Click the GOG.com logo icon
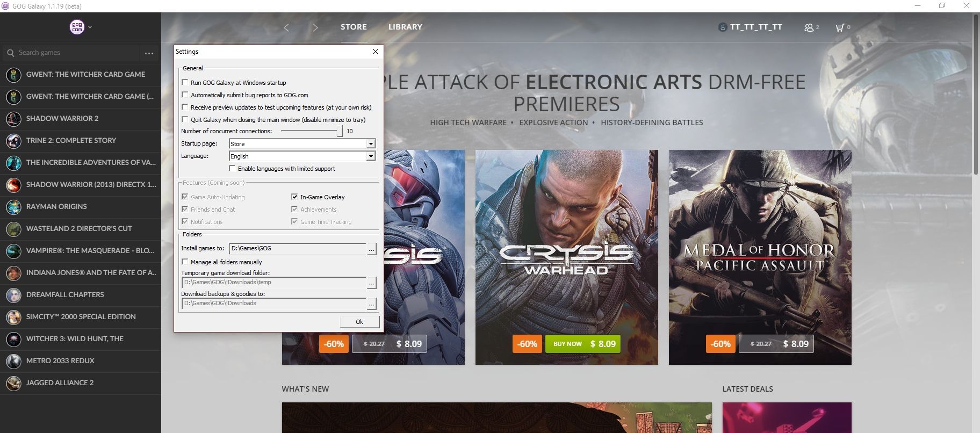The image size is (980, 433). point(77,27)
